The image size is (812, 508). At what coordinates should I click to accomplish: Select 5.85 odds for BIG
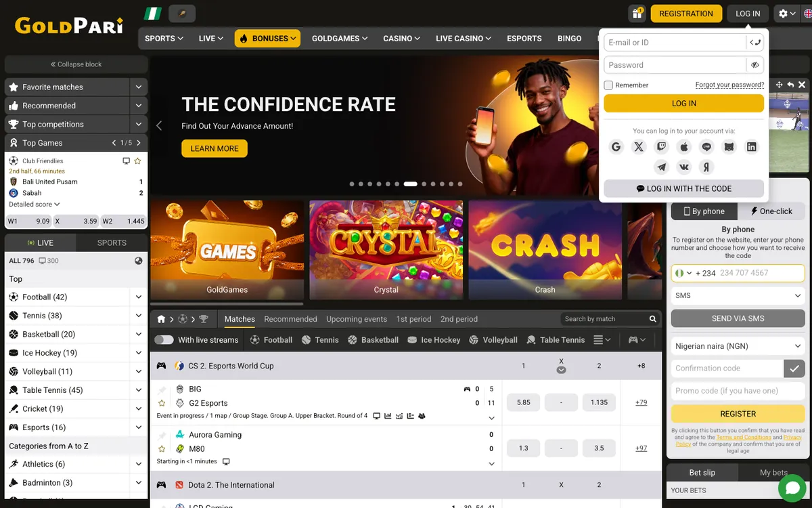click(x=524, y=402)
